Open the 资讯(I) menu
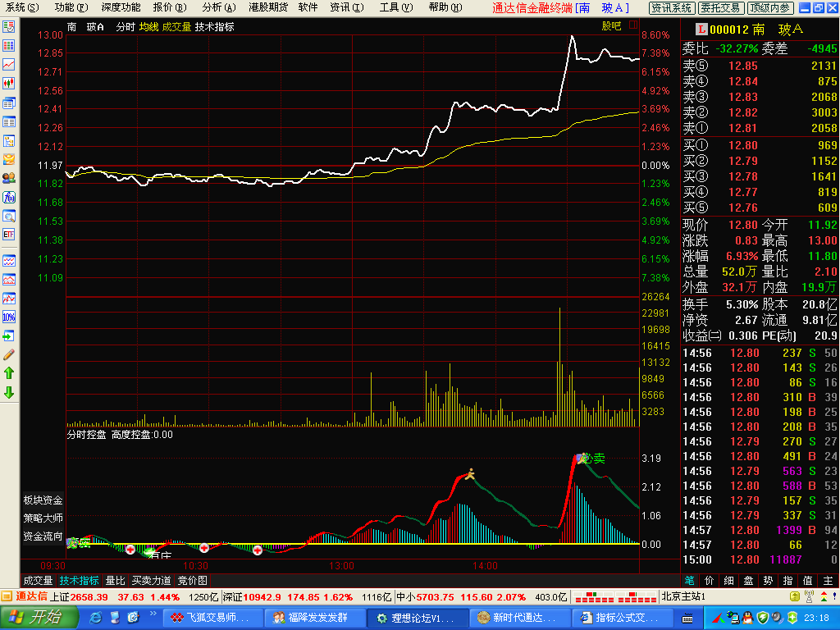The height and width of the screenshot is (630, 840). coord(347,7)
